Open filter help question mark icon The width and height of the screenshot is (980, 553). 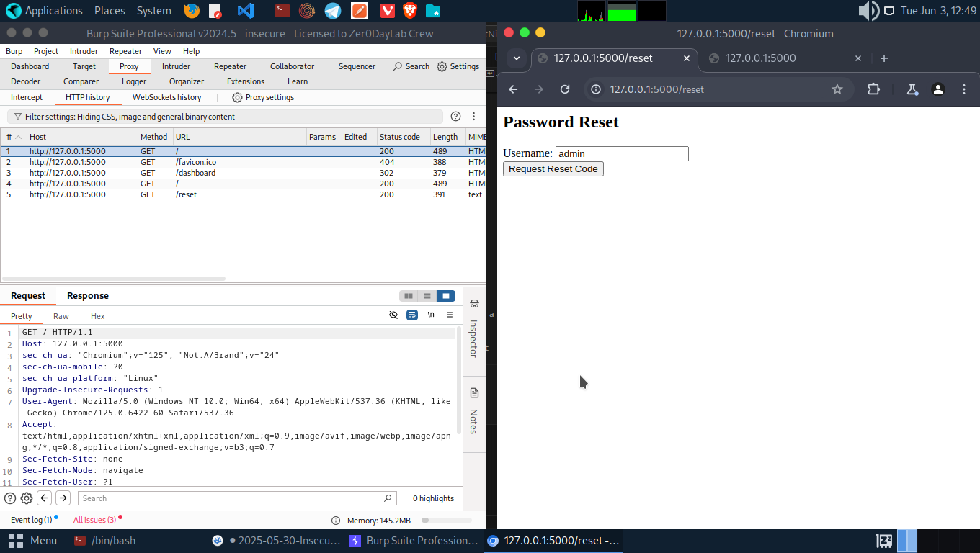point(455,117)
